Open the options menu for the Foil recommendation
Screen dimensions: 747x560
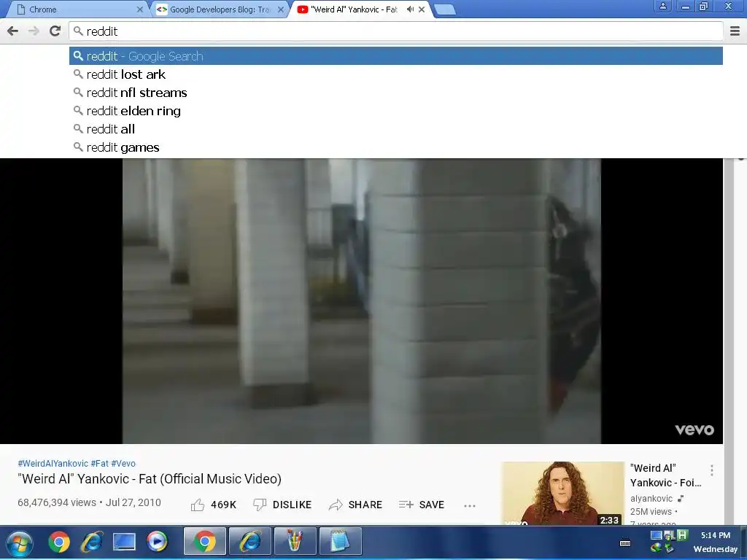point(712,470)
